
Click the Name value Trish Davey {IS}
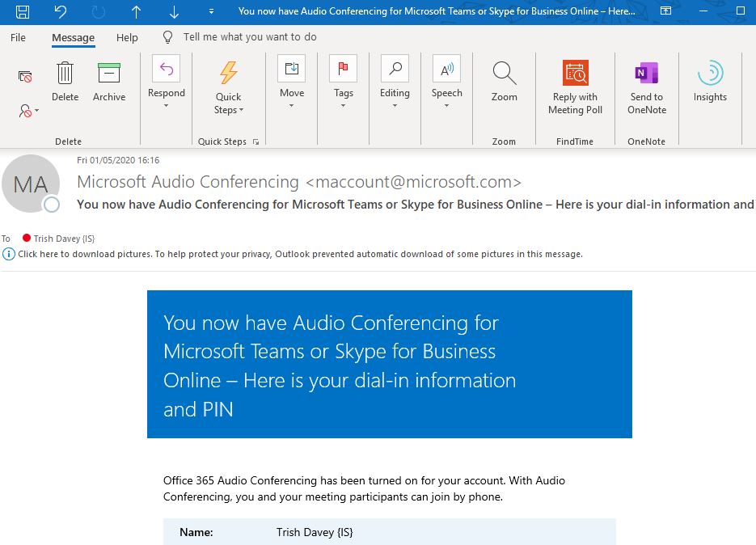pyautogui.click(x=315, y=532)
